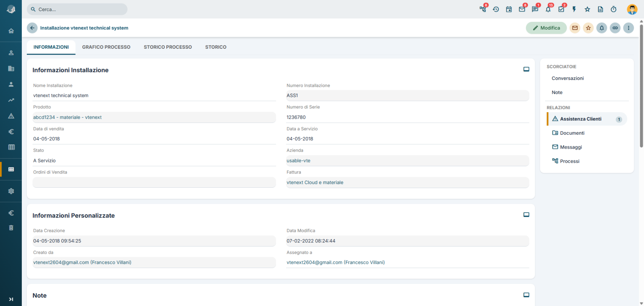
Task: Switch to STORICO tab
Action: tap(216, 47)
